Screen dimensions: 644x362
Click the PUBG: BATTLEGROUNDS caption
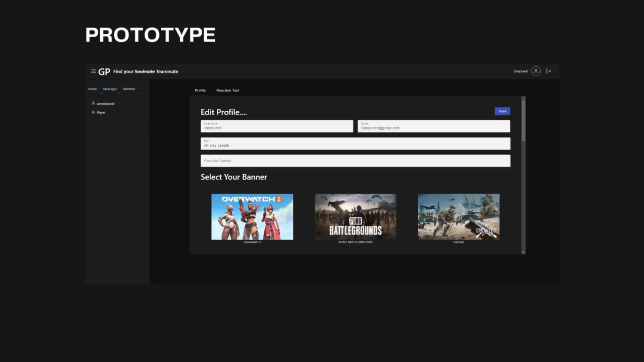[356, 242]
